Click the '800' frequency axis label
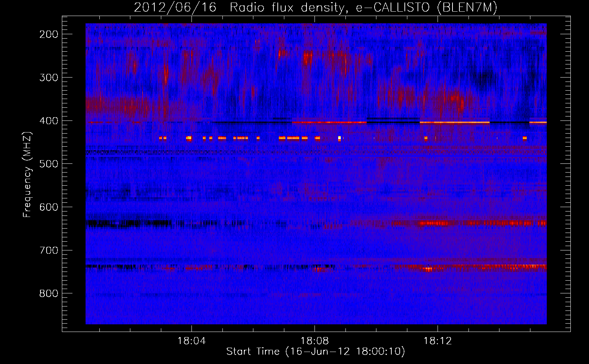Screen dimensions: 589x364 click(x=48, y=293)
